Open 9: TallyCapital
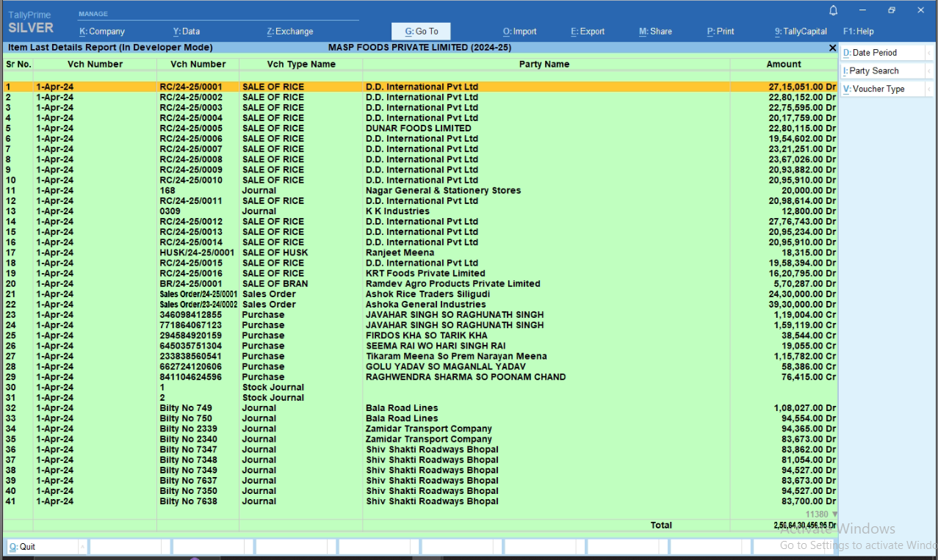 pyautogui.click(x=801, y=32)
